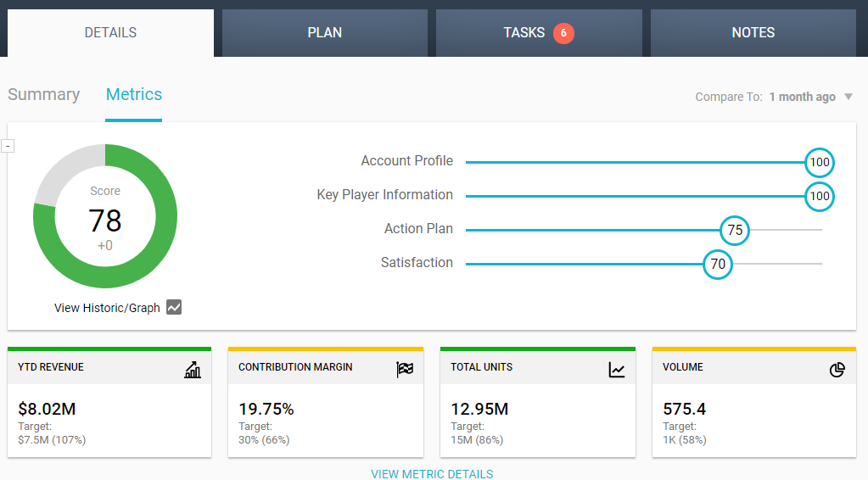Click the Account Profile slider handle at 100

pos(819,162)
